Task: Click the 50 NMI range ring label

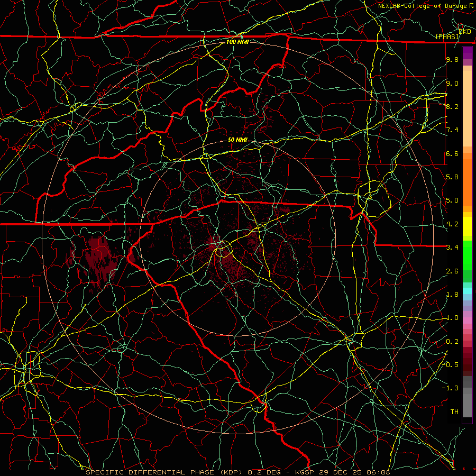Action: [237, 140]
